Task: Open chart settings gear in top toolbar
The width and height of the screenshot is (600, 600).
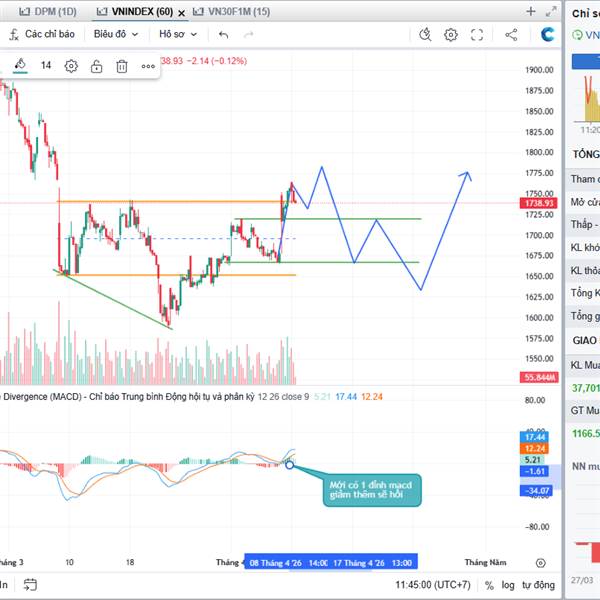Action: point(451,34)
